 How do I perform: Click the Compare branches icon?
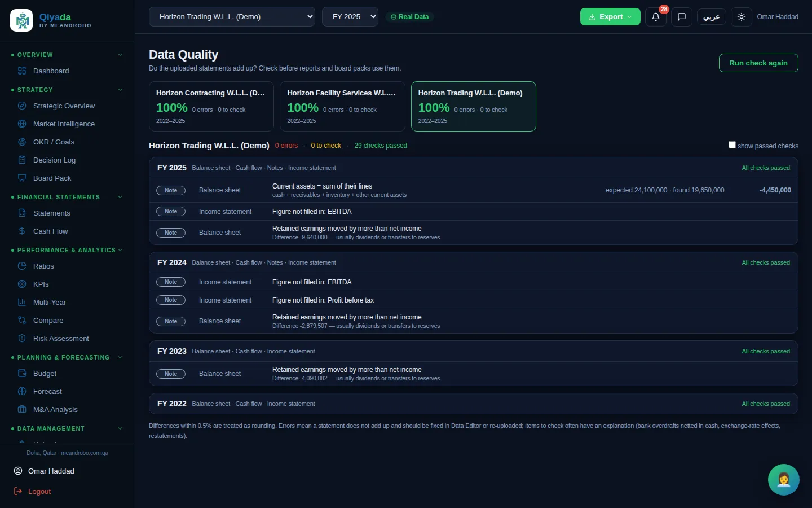(x=22, y=321)
